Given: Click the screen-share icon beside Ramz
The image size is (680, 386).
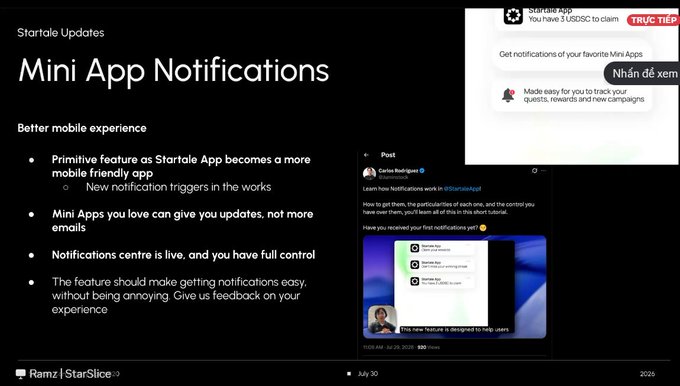Looking at the screenshot, I should pos(20,373).
